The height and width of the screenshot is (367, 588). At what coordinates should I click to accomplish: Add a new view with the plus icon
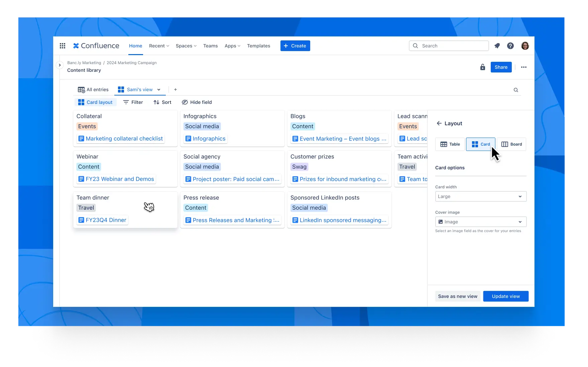(175, 89)
